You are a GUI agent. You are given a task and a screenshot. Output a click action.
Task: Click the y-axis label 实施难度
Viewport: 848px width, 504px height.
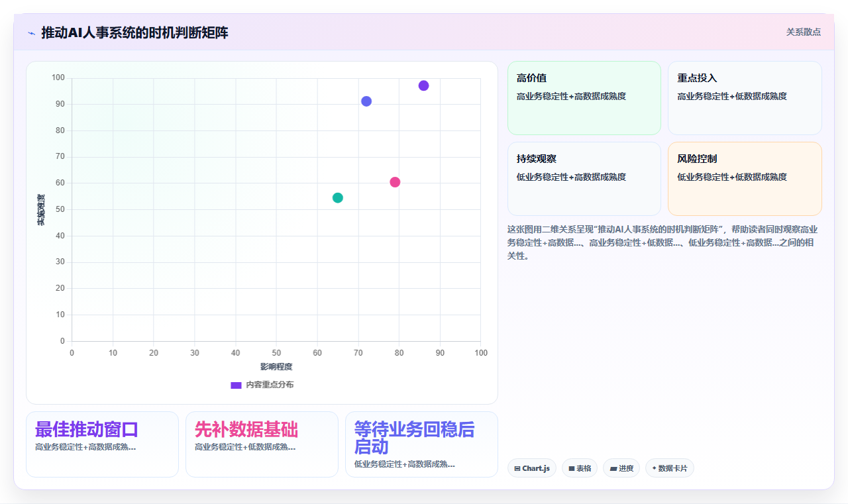[41, 210]
